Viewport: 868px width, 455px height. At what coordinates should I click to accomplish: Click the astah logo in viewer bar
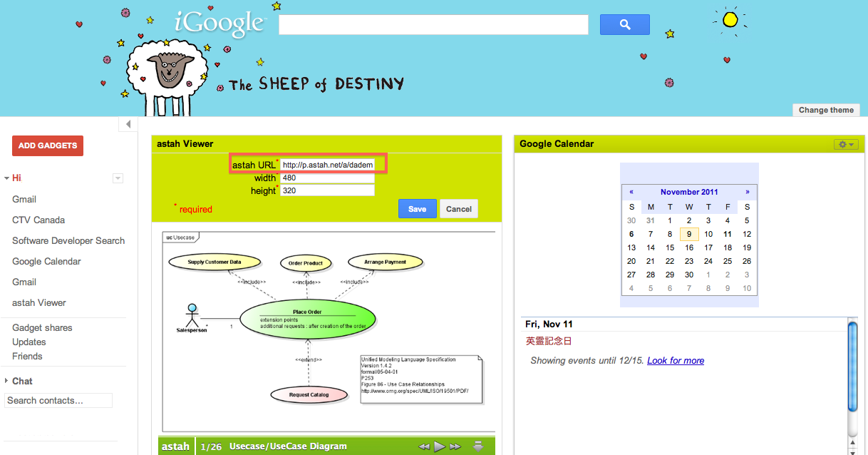point(175,446)
